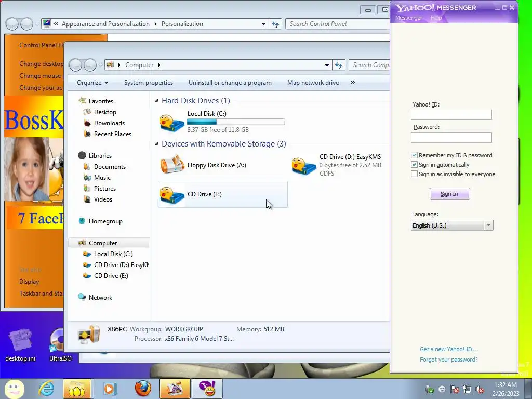532x399 pixels.
Task: Select Desktop under Favorites
Action: point(105,112)
